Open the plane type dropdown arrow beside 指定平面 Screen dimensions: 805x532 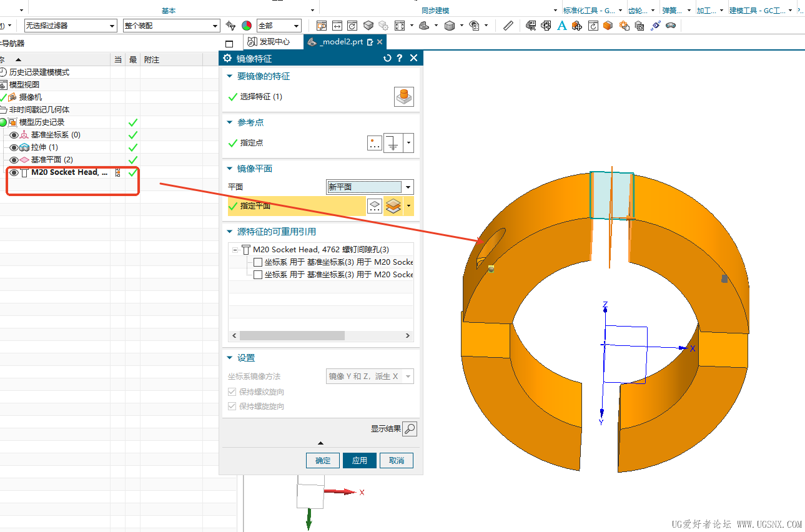[409, 206]
